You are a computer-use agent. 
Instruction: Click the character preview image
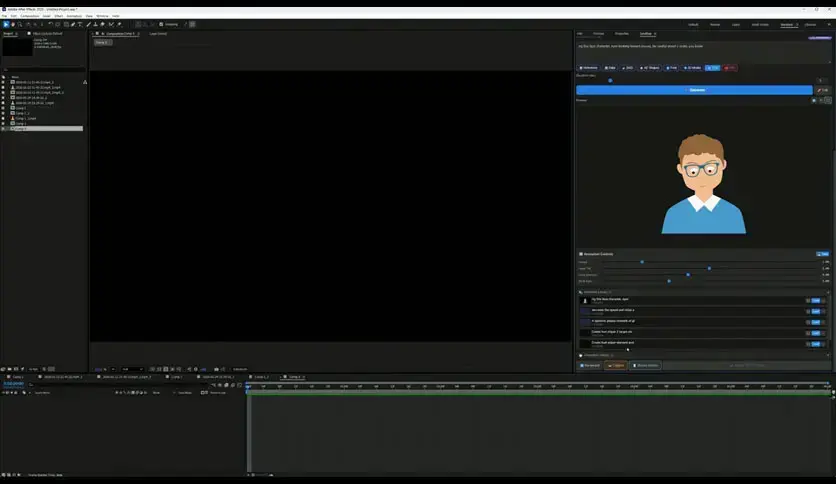tap(703, 184)
